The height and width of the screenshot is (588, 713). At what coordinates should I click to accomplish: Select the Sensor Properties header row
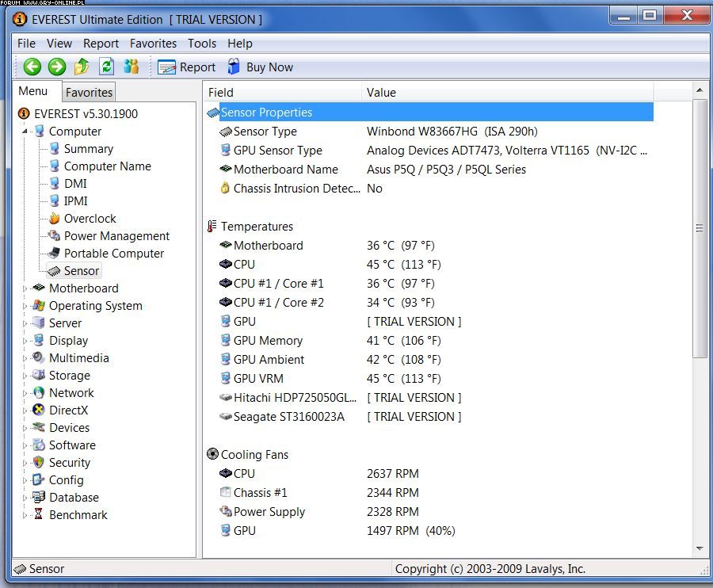click(429, 113)
